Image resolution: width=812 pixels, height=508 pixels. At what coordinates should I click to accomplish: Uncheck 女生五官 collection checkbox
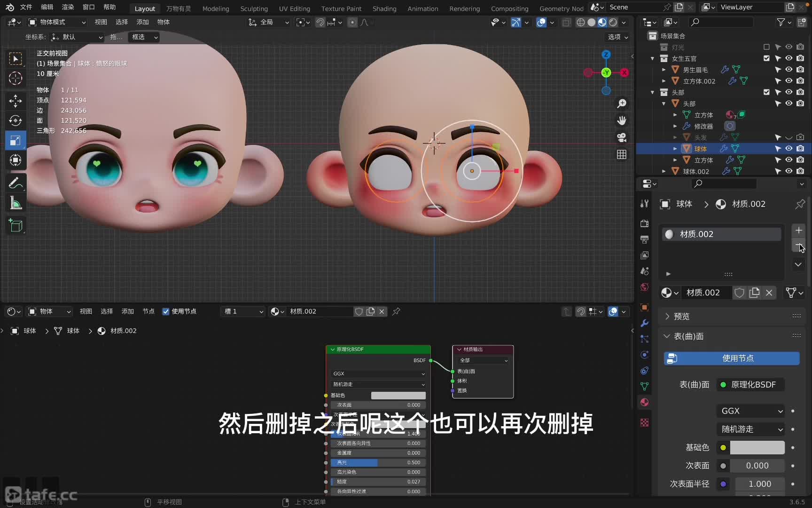point(766,58)
